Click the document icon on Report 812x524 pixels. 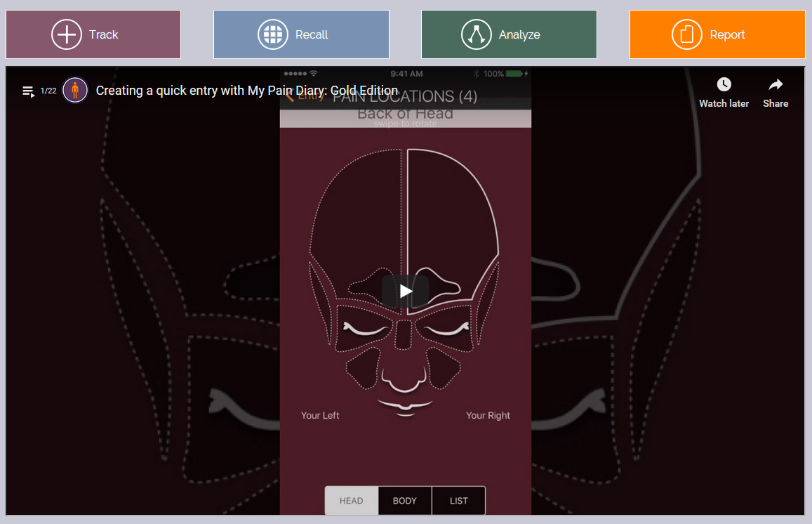686,34
